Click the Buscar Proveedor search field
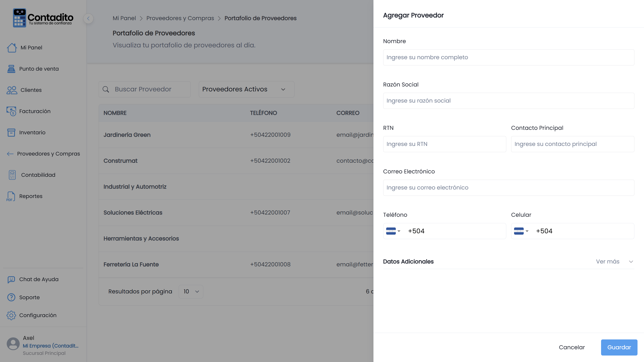This screenshot has height=362, width=644. [144, 89]
